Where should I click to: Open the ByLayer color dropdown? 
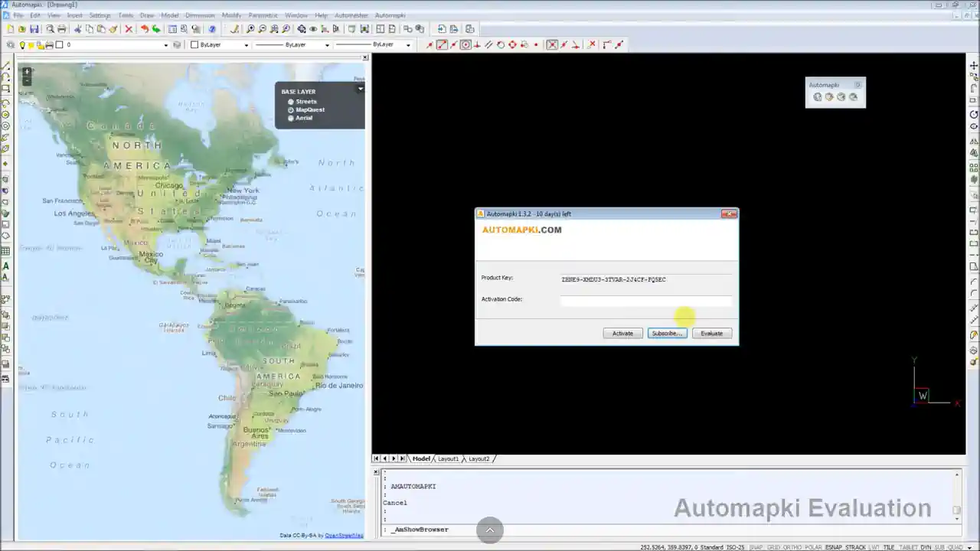pyautogui.click(x=246, y=44)
